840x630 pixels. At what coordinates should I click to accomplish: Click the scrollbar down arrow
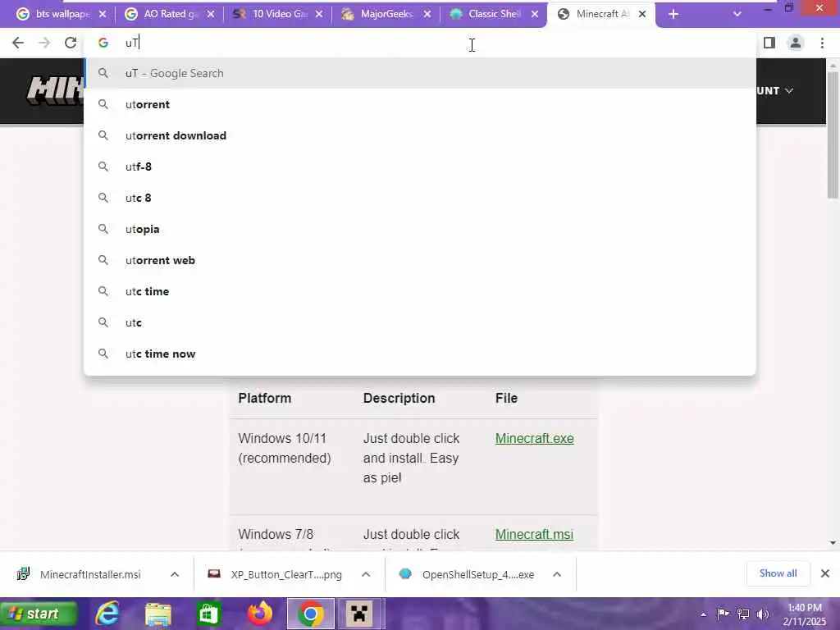pos(833,543)
